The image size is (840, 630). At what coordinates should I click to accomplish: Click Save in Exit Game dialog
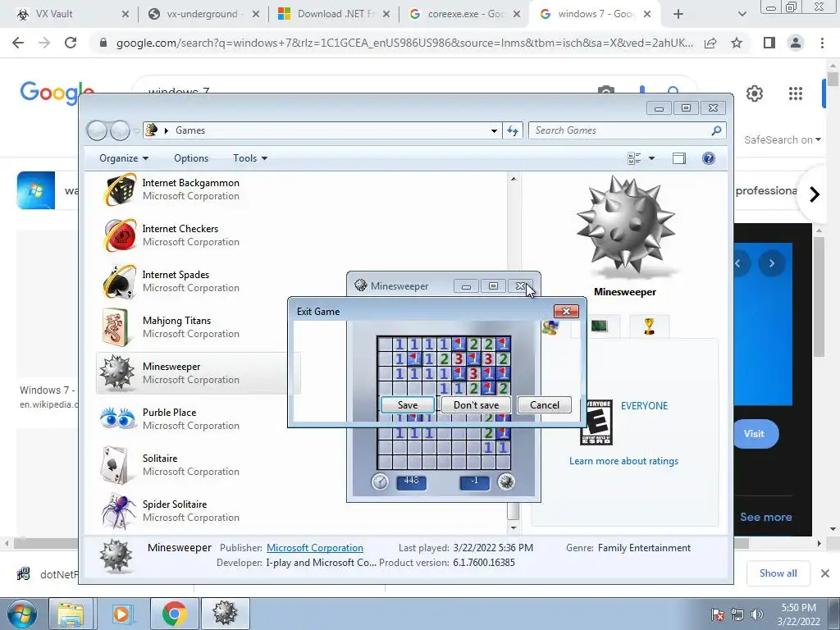(x=407, y=405)
